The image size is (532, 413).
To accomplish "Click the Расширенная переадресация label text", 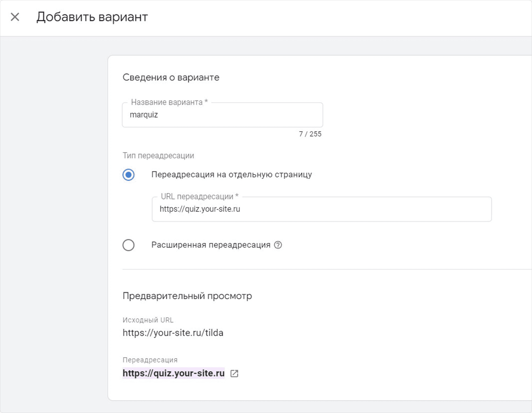I will pyautogui.click(x=211, y=245).
